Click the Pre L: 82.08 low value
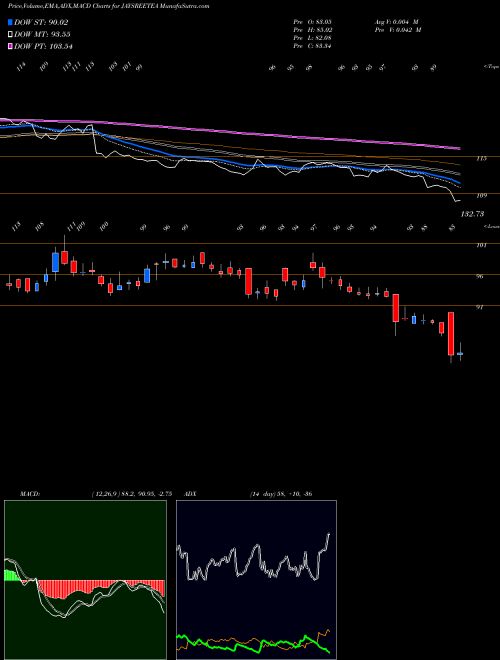 (312, 38)
